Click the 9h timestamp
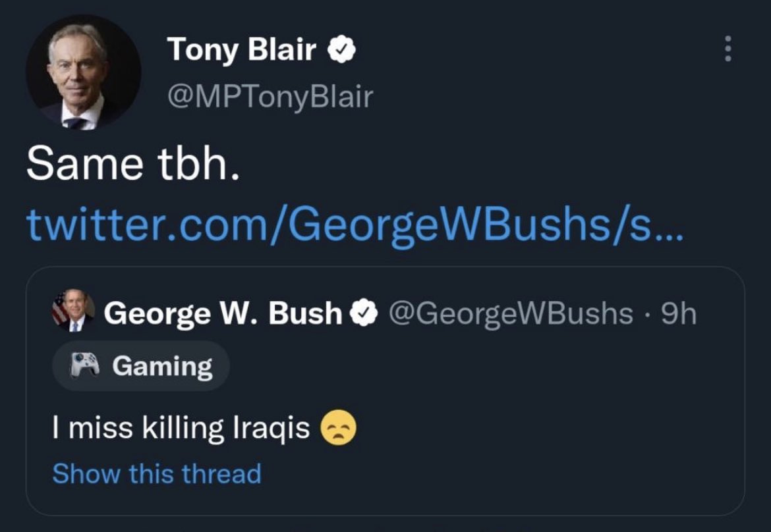 (x=679, y=313)
